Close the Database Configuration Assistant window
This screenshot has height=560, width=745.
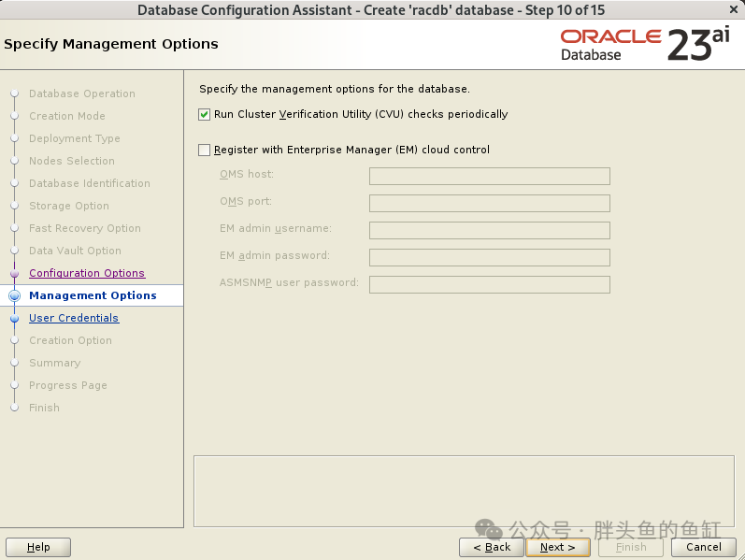click(x=734, y=9)
